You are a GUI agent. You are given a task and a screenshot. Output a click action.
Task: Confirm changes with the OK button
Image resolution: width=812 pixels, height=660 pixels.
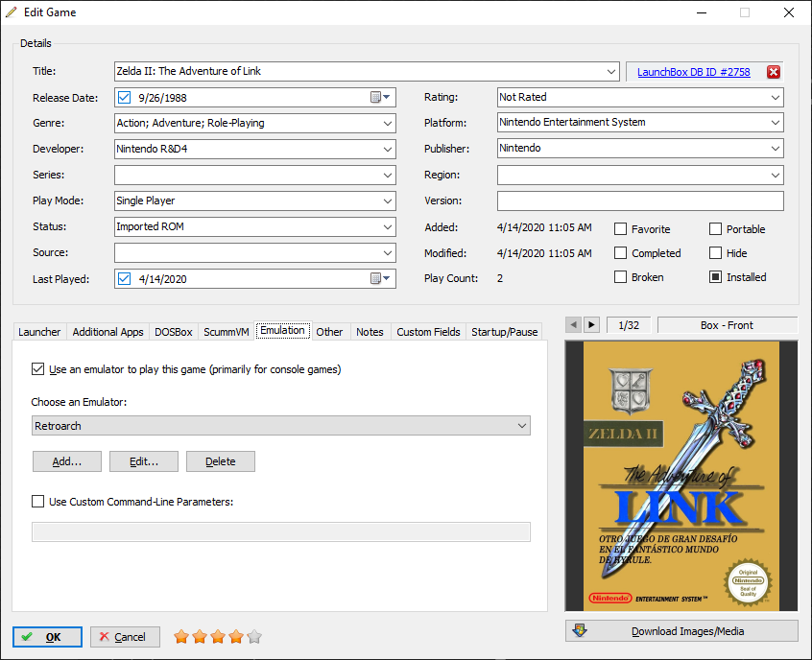pos(47,637)
